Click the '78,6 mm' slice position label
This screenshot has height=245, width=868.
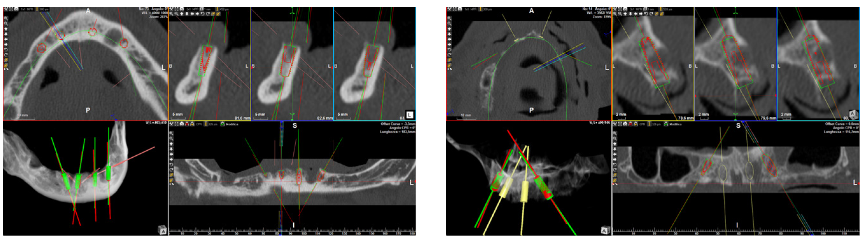(686, 118)
